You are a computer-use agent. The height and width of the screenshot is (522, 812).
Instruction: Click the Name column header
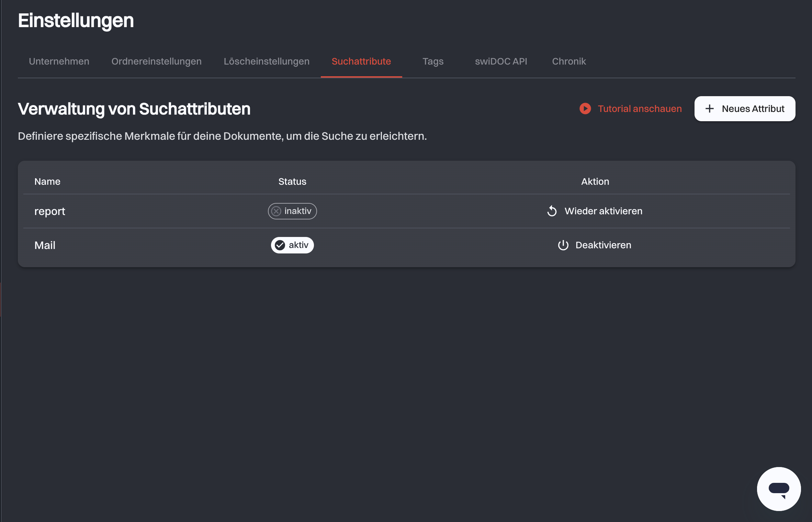[x=47, y=181]
